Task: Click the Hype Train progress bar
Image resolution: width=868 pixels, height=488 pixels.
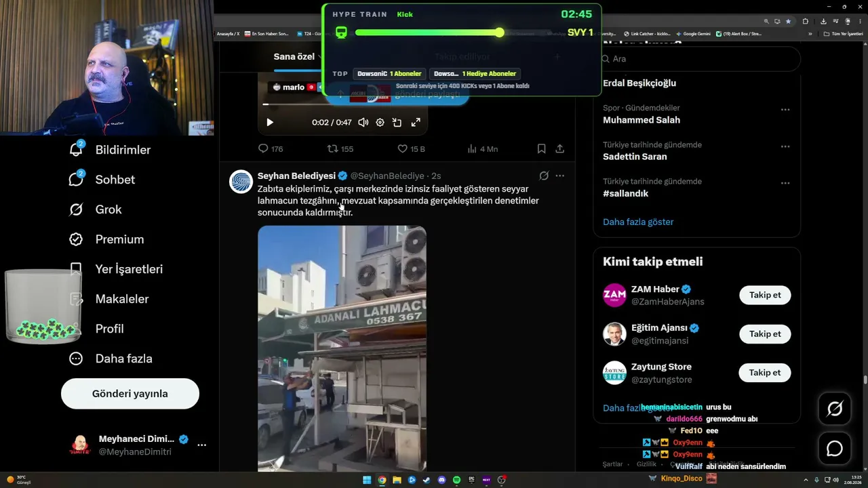Action: 452,33
